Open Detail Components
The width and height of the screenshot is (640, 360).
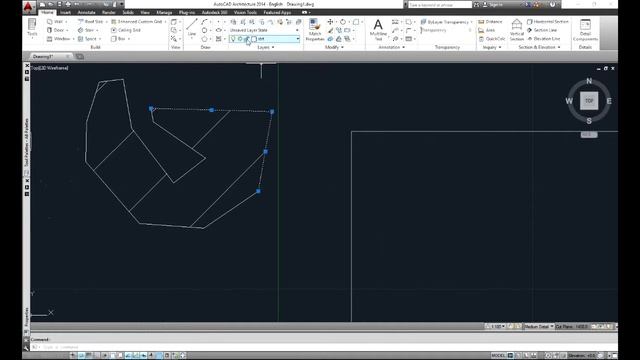click(585, 30)
